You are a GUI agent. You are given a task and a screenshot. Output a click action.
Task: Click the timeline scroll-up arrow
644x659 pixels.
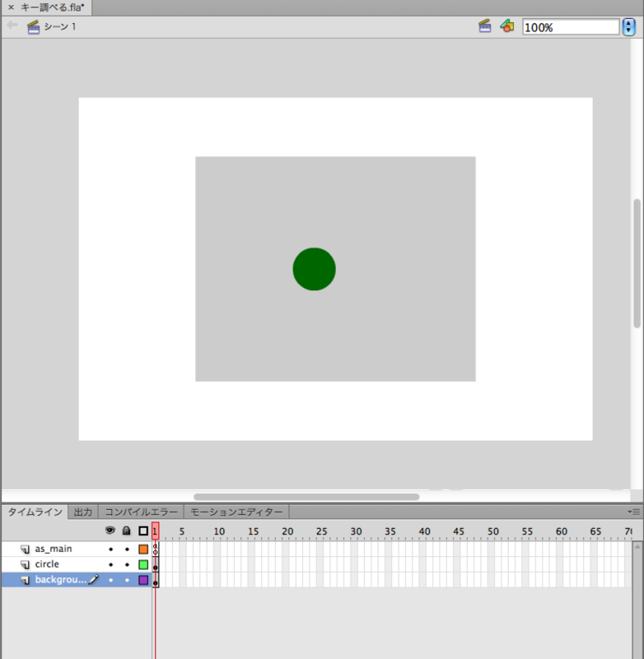(637, 547)
